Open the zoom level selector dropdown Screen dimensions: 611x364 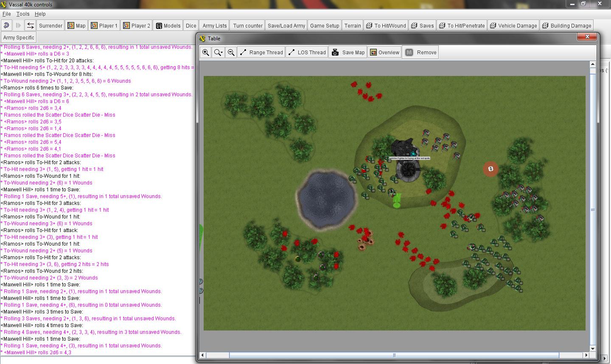(x=219, y=52)
